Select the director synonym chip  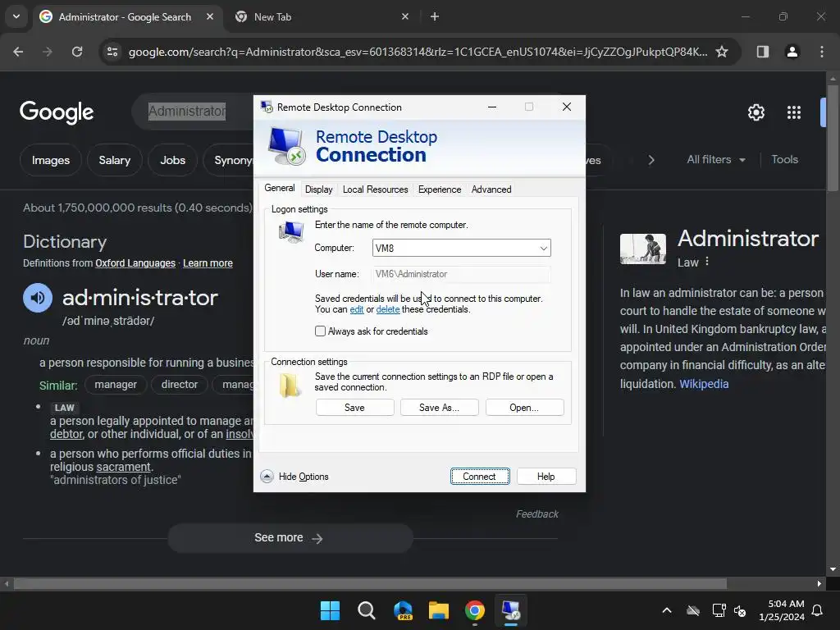(x=180, y=385)
